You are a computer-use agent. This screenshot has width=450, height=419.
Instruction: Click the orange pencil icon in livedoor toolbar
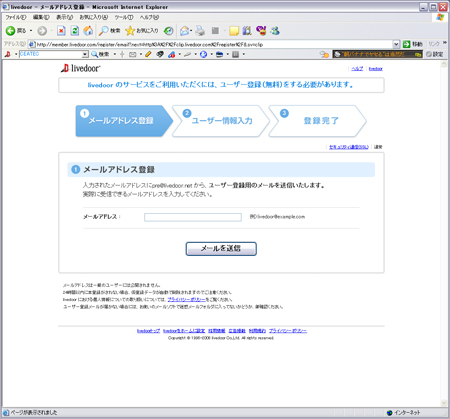point(148,54)
